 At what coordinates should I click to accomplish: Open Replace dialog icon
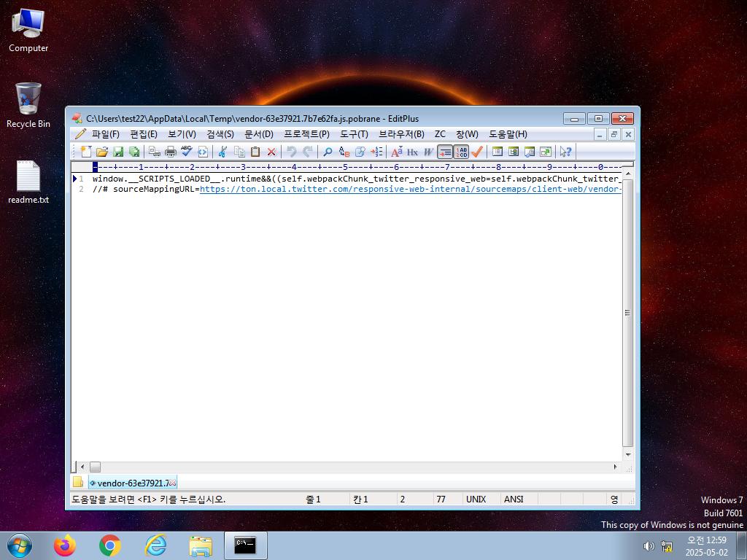pos(344,152)
